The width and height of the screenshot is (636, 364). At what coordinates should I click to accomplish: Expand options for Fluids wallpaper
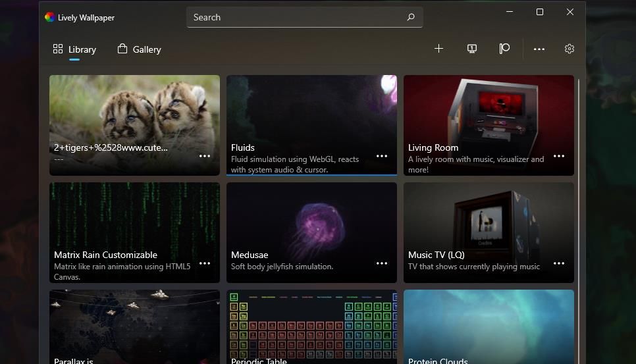point(382,156)
